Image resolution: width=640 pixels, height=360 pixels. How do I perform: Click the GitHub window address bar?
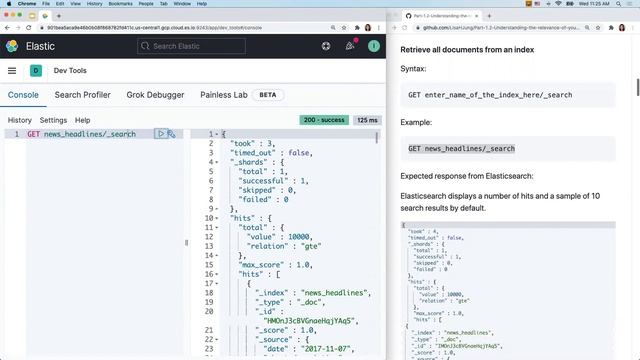tap(500, 28)
